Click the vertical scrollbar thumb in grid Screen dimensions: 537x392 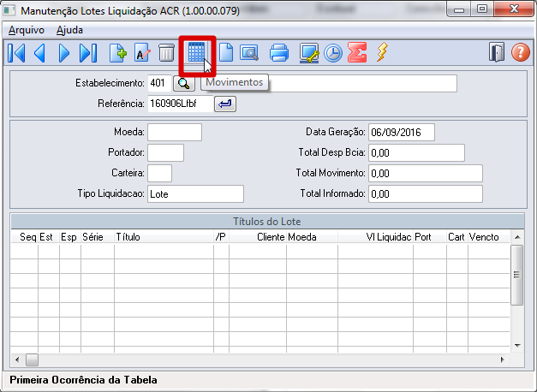[x=517, y=275]
